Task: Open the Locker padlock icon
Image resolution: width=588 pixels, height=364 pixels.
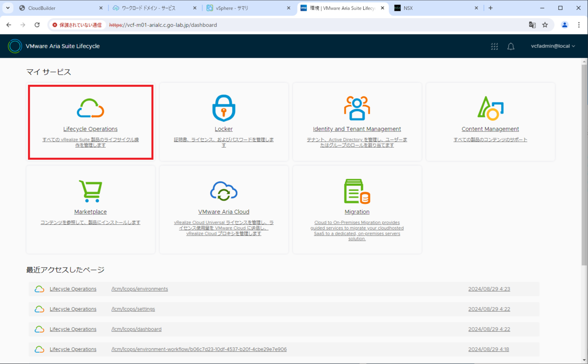Action: 224,108
